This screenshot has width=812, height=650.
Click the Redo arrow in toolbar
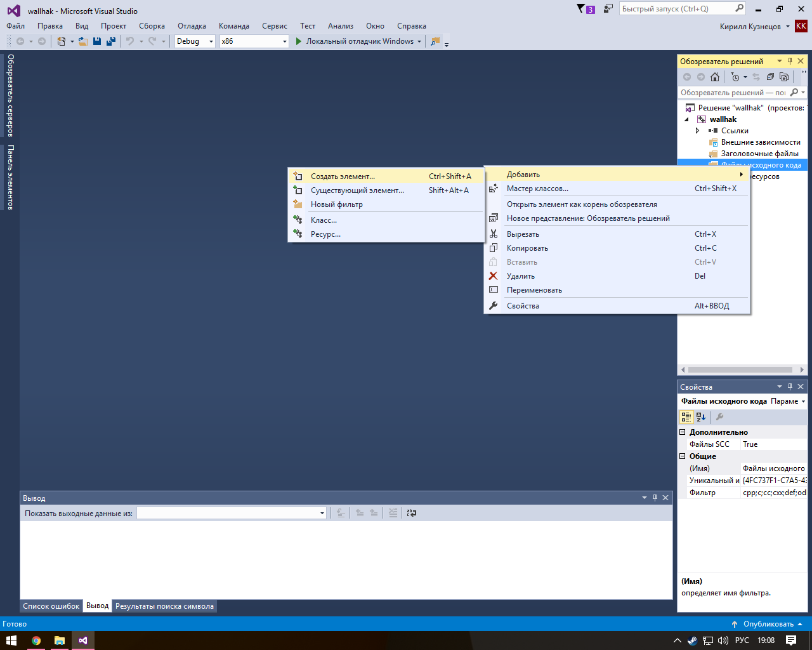[152, 41]
